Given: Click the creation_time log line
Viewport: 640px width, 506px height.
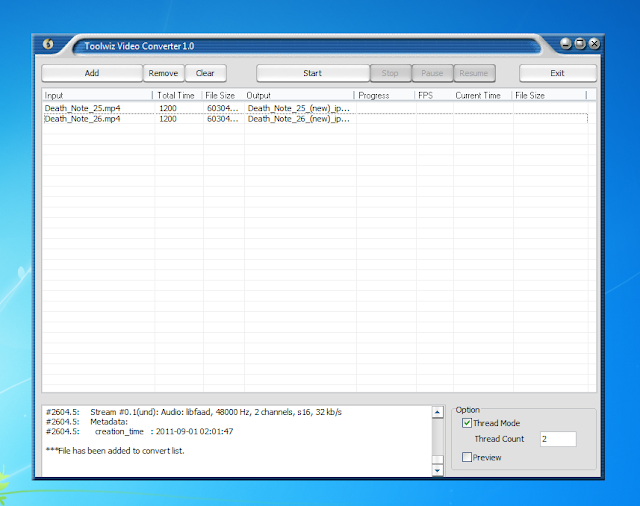Looking at the screenshot, I should pos(140,431).
